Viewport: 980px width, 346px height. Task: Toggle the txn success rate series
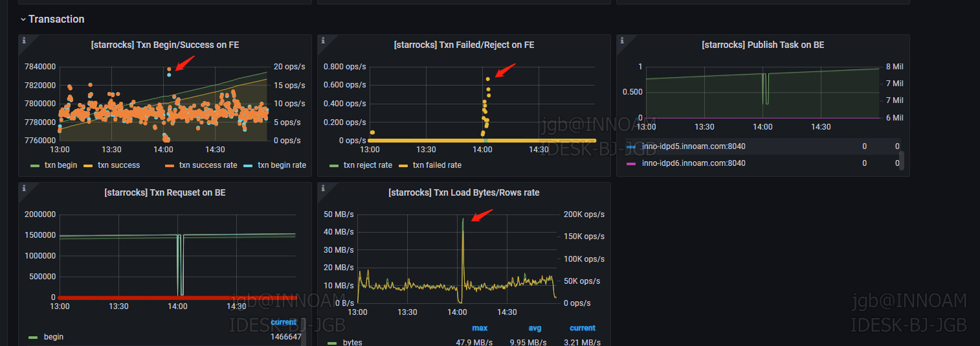coord(208,165)
